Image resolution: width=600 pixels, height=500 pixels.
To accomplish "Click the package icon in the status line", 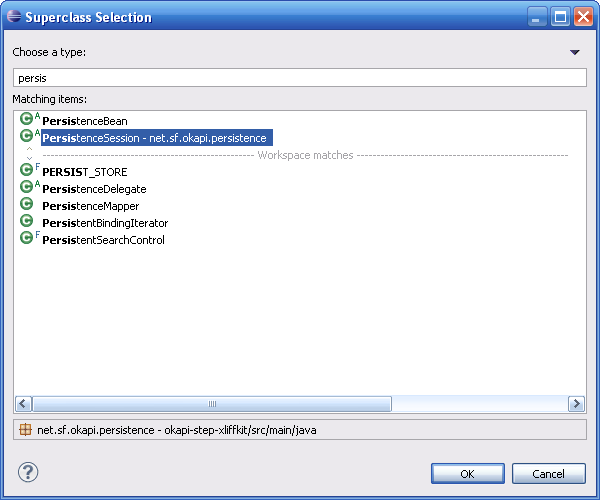I will click(25, 430).
